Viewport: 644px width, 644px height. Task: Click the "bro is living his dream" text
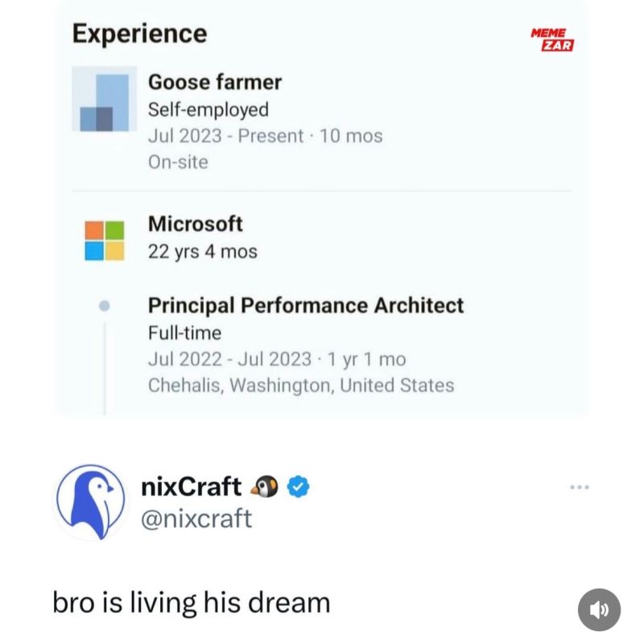click(x=192, y=602)
